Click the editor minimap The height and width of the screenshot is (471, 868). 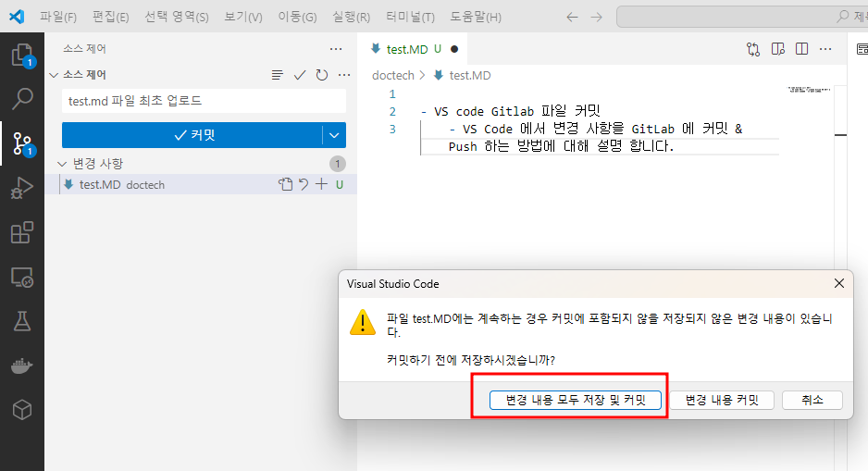[810, 89]
